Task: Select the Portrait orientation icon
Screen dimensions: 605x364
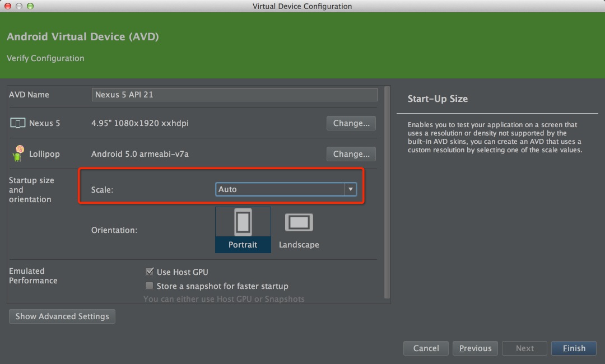Action: pyautogui.click(x=243, y=223)
